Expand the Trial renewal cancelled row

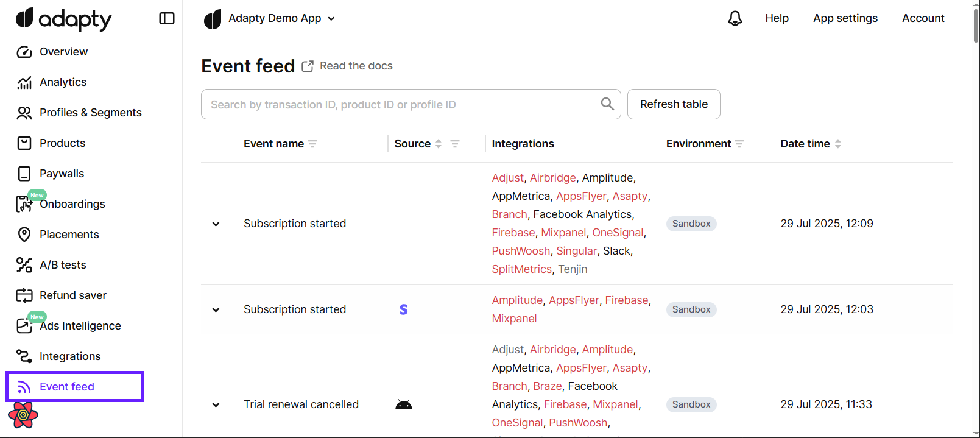[x=216, y=404]
